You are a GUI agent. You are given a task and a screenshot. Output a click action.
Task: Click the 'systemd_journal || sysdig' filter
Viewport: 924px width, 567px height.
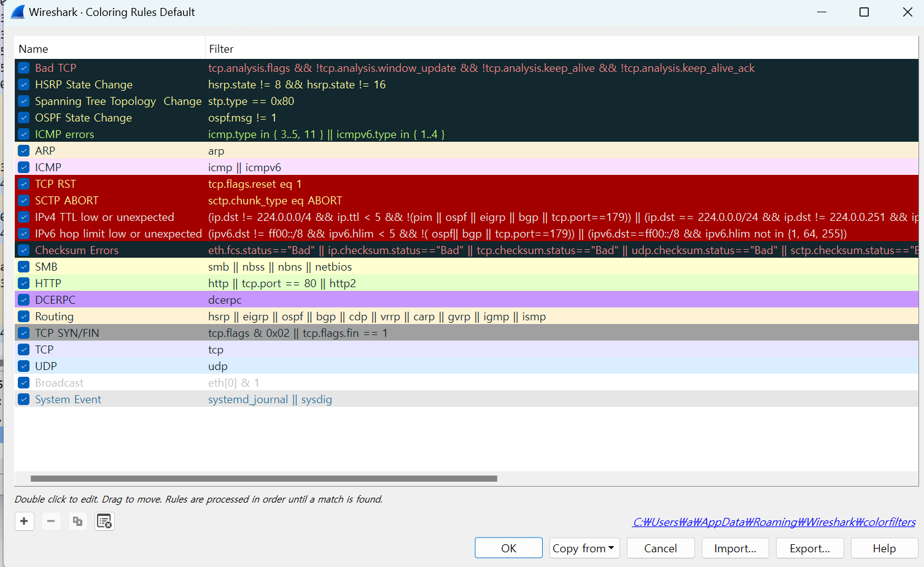click(x=270, y=399)
